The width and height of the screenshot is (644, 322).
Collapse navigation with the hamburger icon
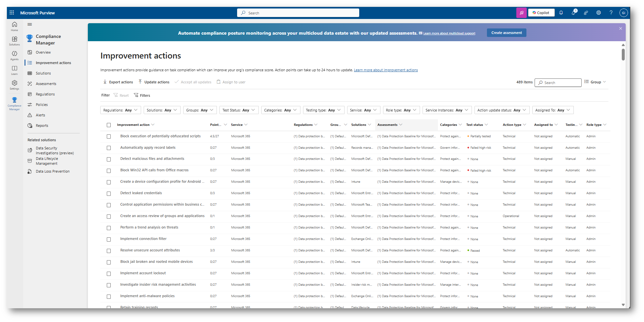click(30, 25)
